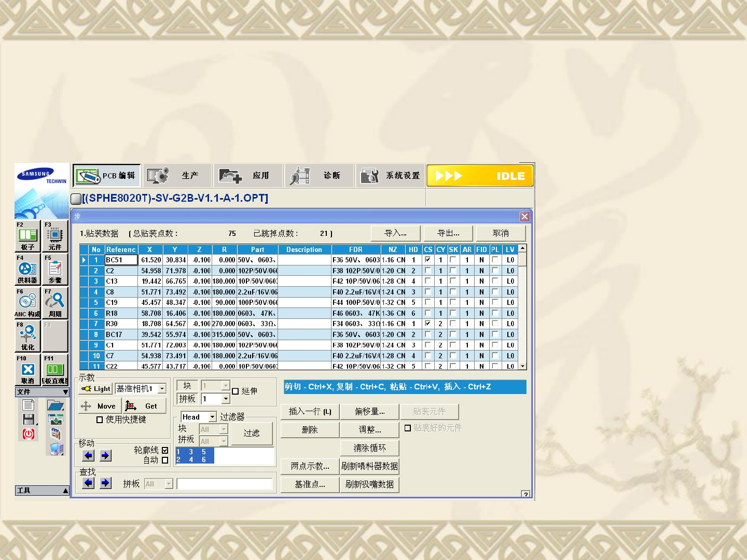Click the table's vertical scrollbar down arrow
Image resolution: width=747 pixels, height=560 pixels.
coord(522,366)
